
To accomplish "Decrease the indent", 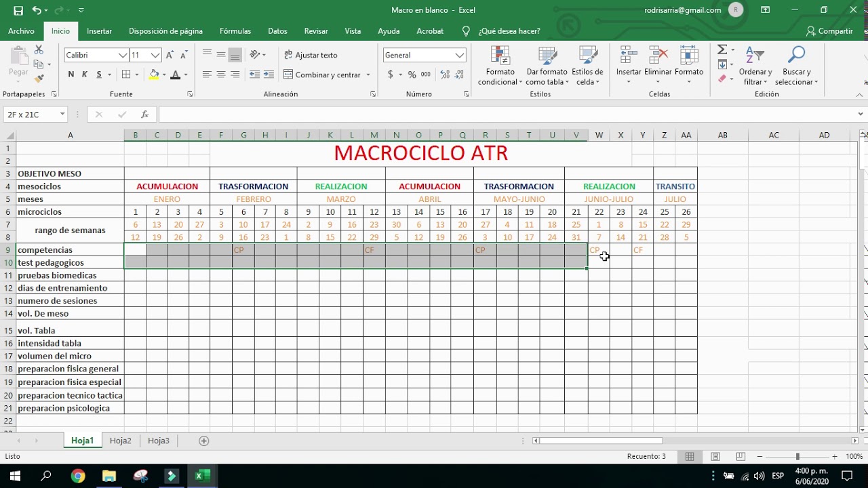I will click(x=254, y=75).
